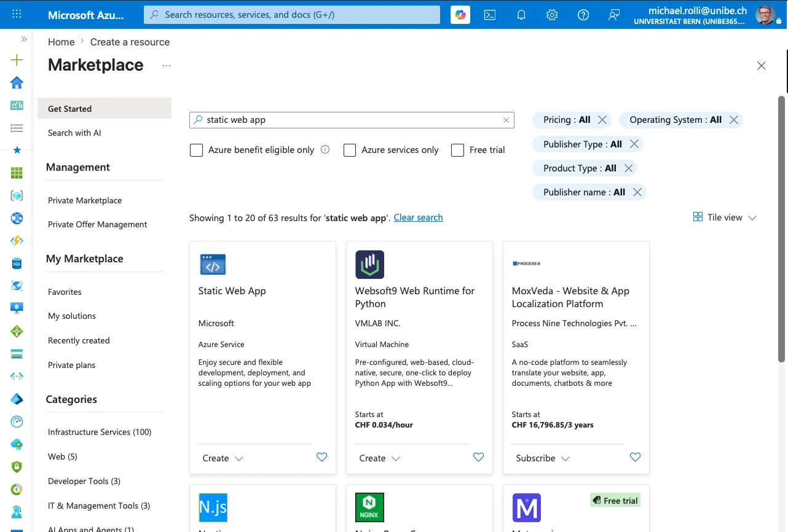Open Load balancers diamond icon in sidebar
This screenshot has width=788, height=532.
(17, 331)
